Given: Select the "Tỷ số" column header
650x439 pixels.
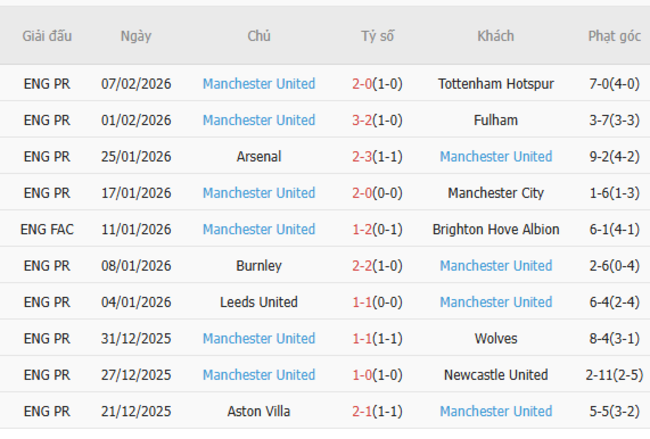Looking at the screenshot, I should point(377,36).
